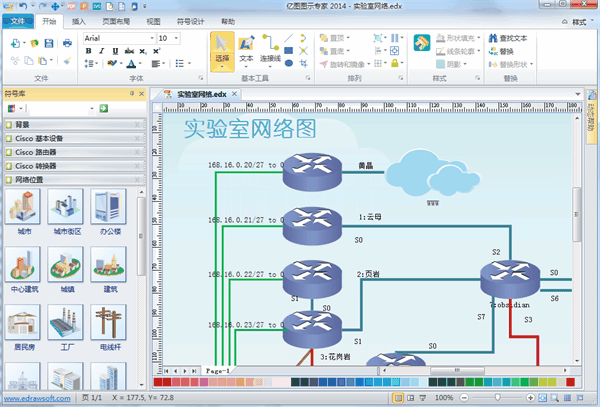Select the rectangle shape tool
Screen dimensions: 600x407
289,50
